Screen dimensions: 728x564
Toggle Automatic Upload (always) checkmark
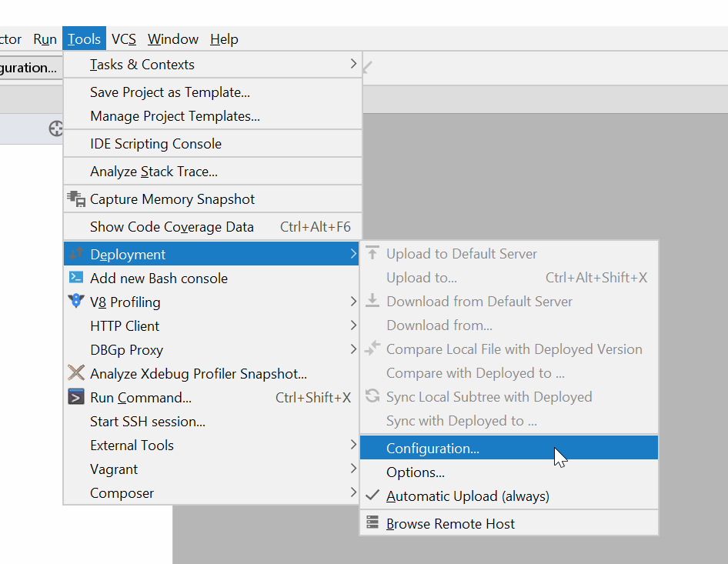click(372, 496)
